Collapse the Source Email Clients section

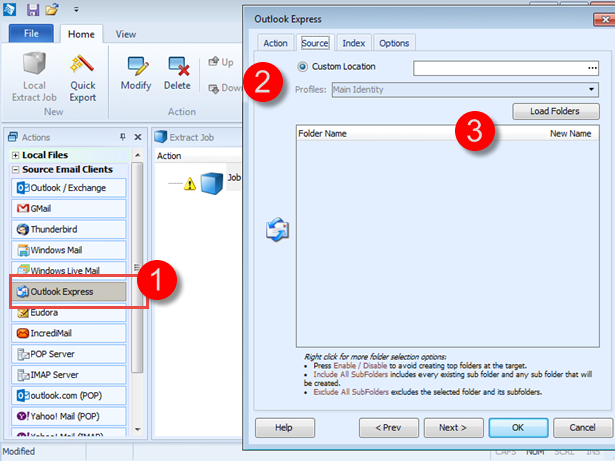point(16,169)
